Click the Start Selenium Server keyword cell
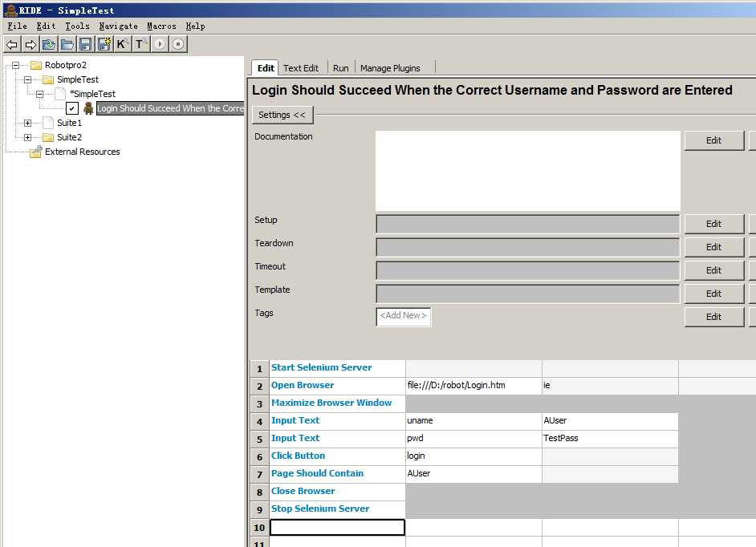This screenshot has height=547, width=756. click(338, 368)
